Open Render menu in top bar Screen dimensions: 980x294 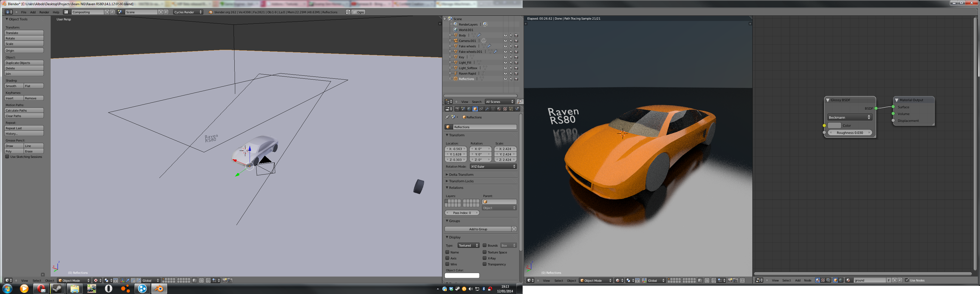[x=44, y=12]
